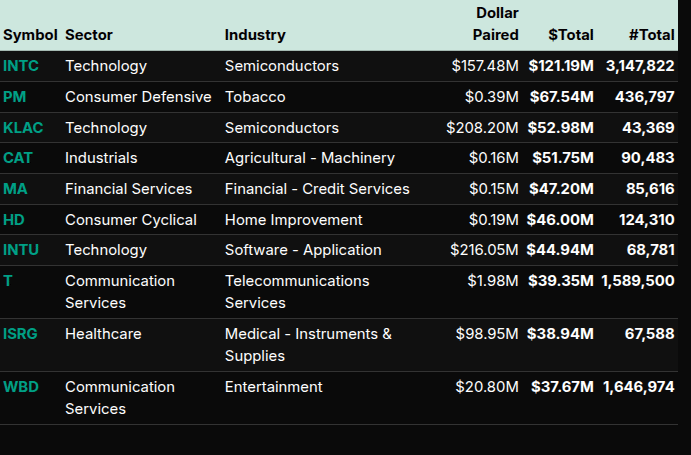Open the PM ticker symbol link

(x=15, y=97)
